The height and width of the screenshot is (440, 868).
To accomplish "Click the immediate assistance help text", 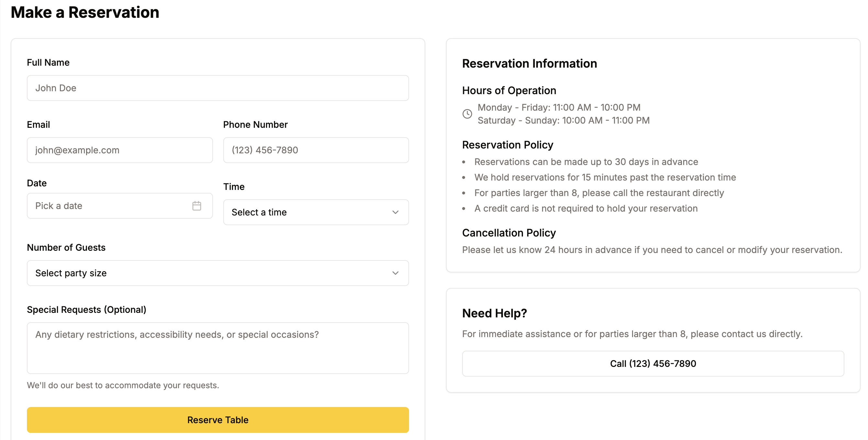I will point(632,334).
